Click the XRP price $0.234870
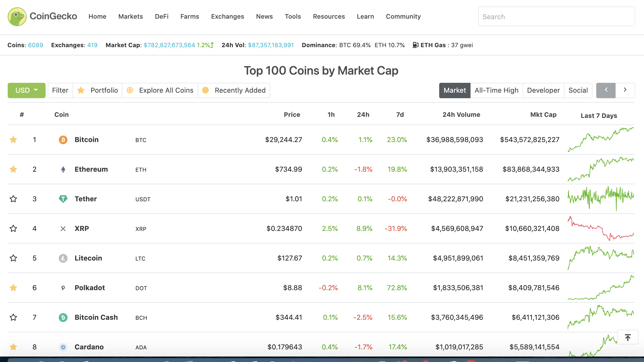The width and height of the screenshot is (644, 362). tap(284, 228)
